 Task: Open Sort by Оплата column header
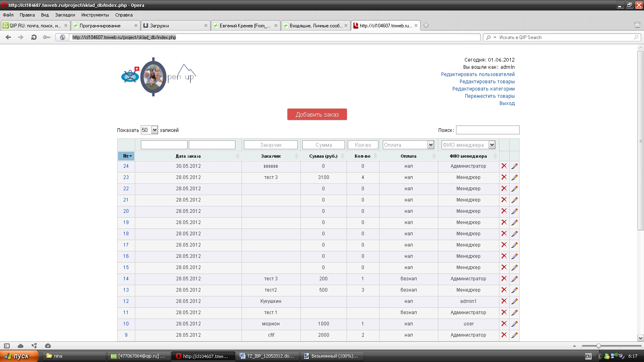pos(409,156)
